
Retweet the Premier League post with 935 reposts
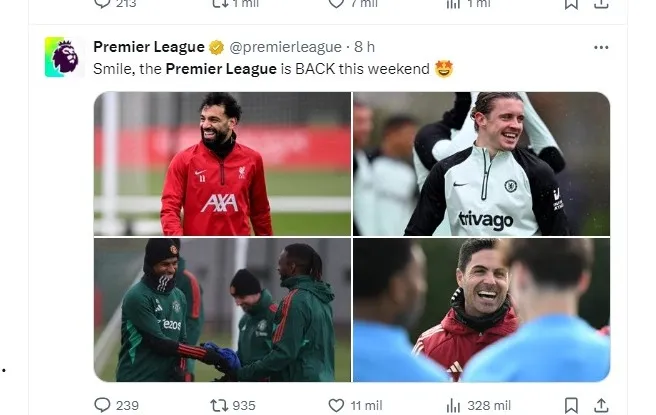click(x=218, y=405)
